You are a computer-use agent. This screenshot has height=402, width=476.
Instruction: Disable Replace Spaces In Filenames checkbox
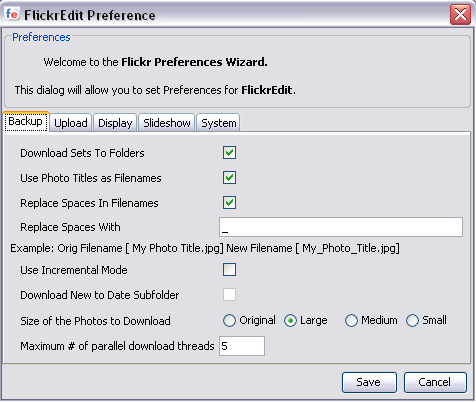[229, 202]
